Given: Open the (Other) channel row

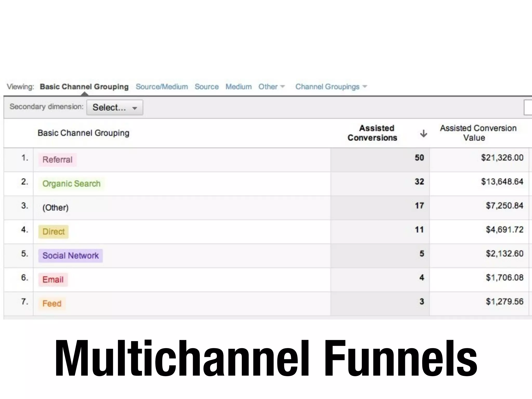Looking at the screenshot, I should [x=56, y=208].
